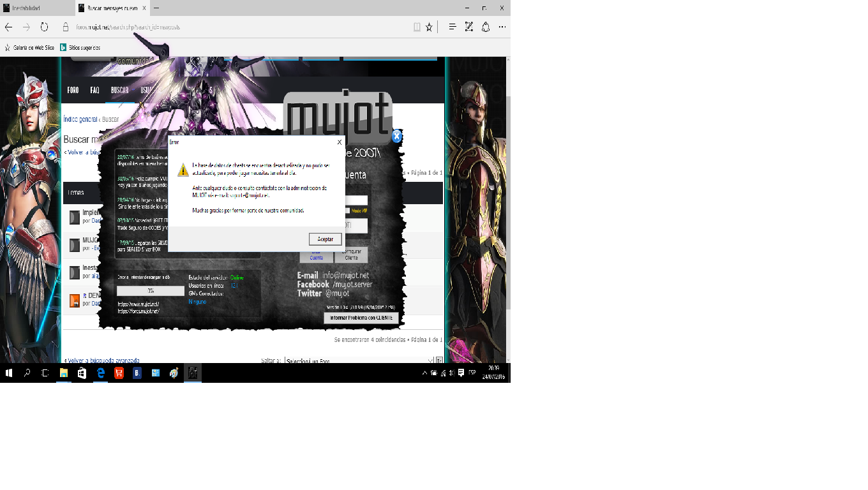Image resolution: width=868 pixels, height=490 pixels.
Task: Open Galería de Web Slice favorite
Action: point(33,47)
